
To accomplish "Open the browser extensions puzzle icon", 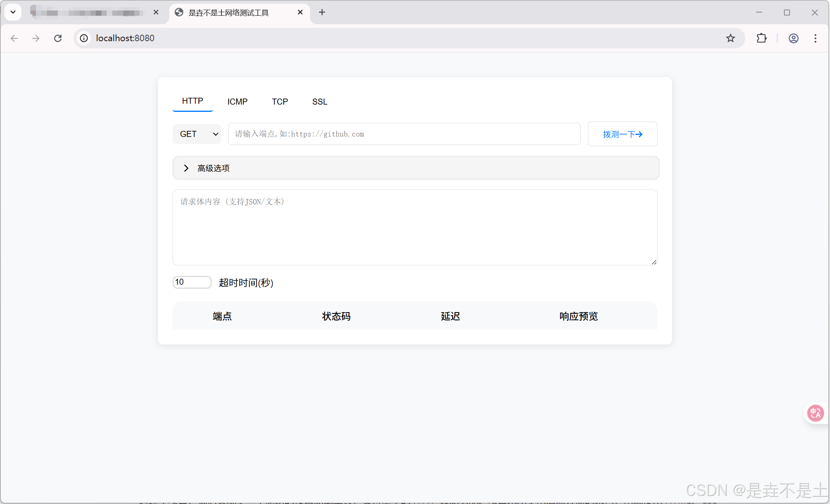I will coord(761,38).
